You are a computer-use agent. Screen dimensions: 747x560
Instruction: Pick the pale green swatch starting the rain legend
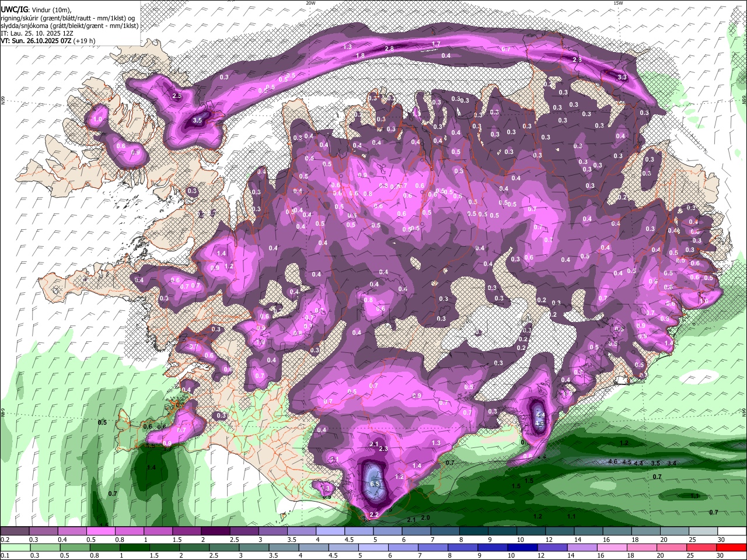(x=15, y=548)
